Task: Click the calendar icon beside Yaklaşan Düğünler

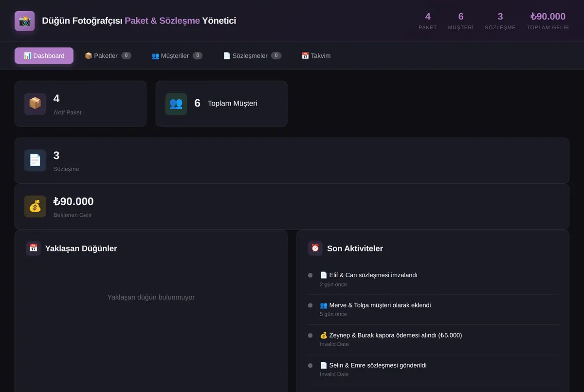Action: click(34, 248)
